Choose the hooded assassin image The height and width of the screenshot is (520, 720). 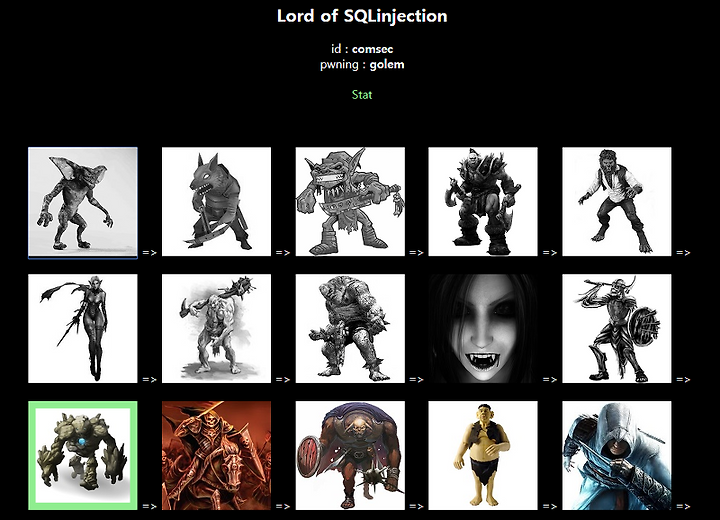617,455
